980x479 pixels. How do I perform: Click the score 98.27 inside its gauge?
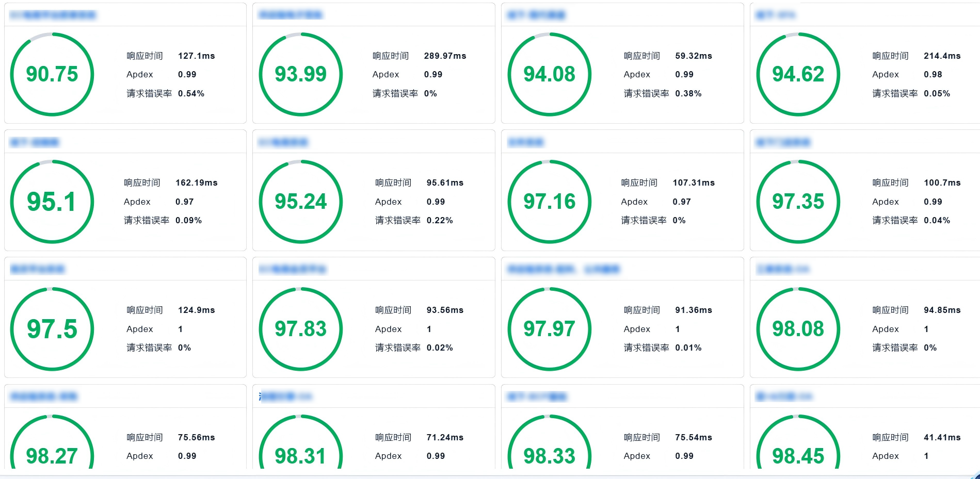(x=52, y=456)
